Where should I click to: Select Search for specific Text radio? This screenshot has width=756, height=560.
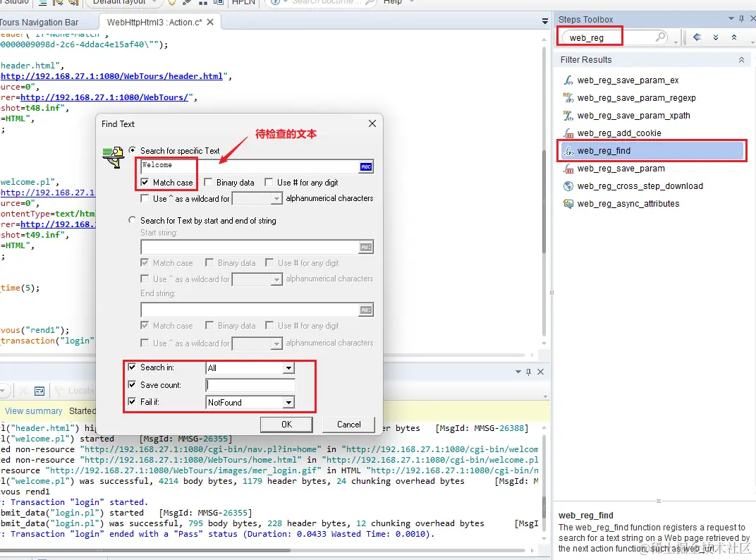pyautogui.click(x=132, y=150)
